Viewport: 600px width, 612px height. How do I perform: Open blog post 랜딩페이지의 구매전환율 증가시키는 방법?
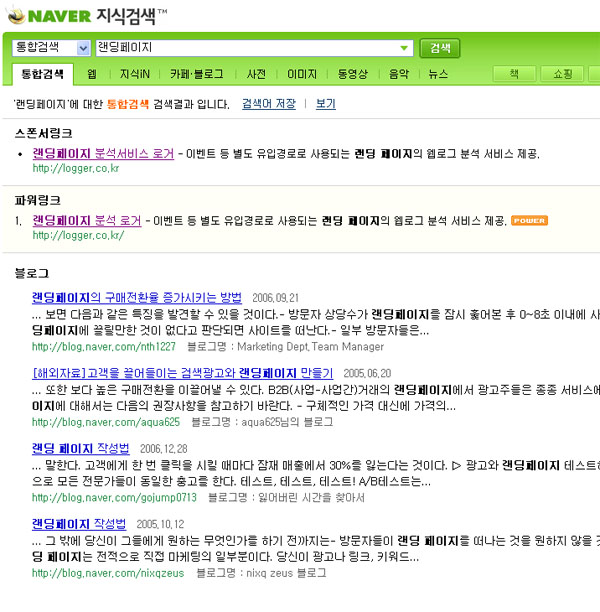(137, 297)
